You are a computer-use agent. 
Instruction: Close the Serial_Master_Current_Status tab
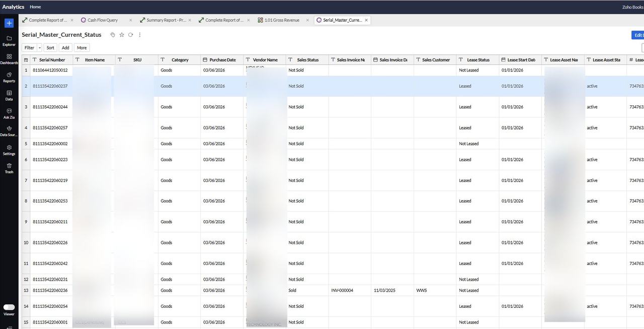point(366,20)
